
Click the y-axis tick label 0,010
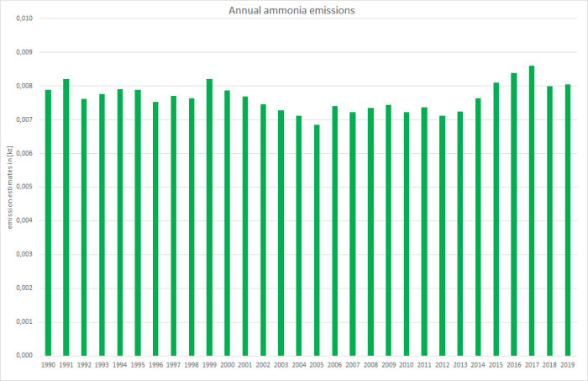(x=23, y=19)
